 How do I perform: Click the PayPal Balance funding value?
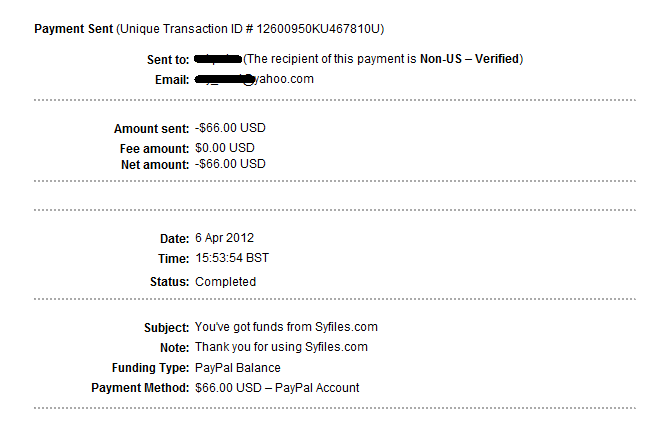(x=237, y=367)
